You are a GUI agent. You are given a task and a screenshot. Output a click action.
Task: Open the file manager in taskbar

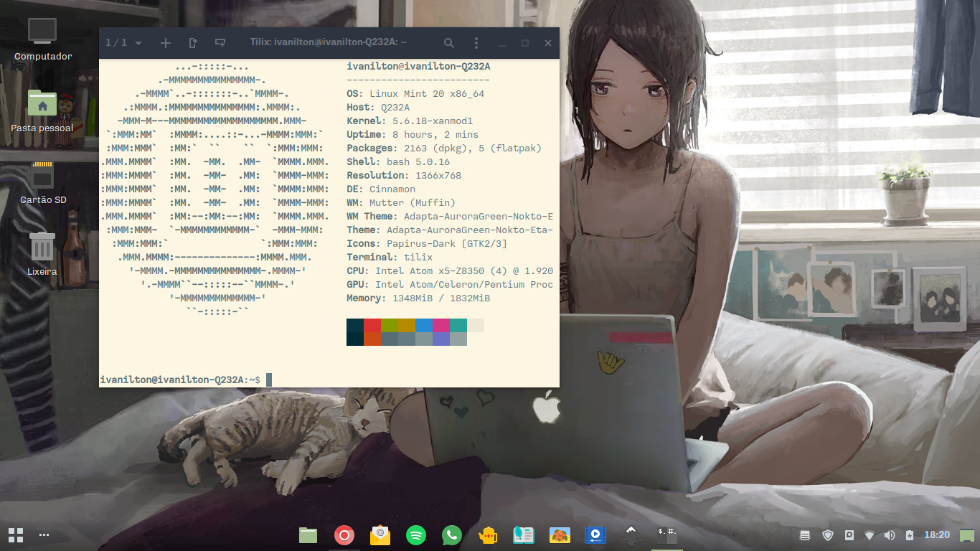pos(308,535)
